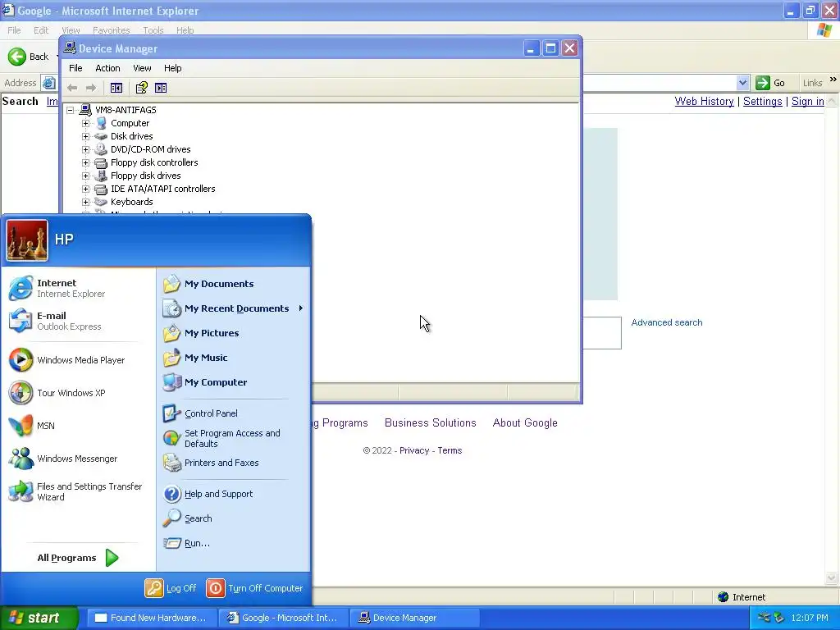Image resolution: width=840 pixels, height=630 pixels.
Task: Start Tour Windows XP
Action: pyautogui.click(x=57, y=393)
